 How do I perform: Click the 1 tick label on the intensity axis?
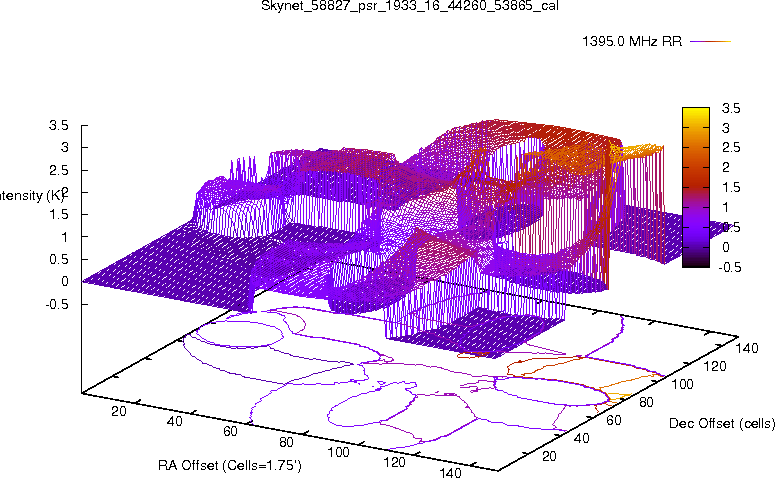point(65,237)
